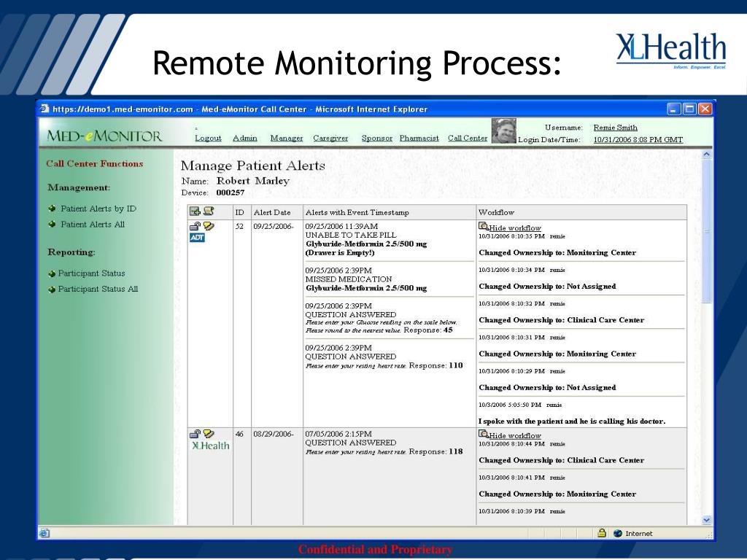747x560 pixels.
Task: Open Patient Alerts by ID in the sidebar
Action: 98,209
